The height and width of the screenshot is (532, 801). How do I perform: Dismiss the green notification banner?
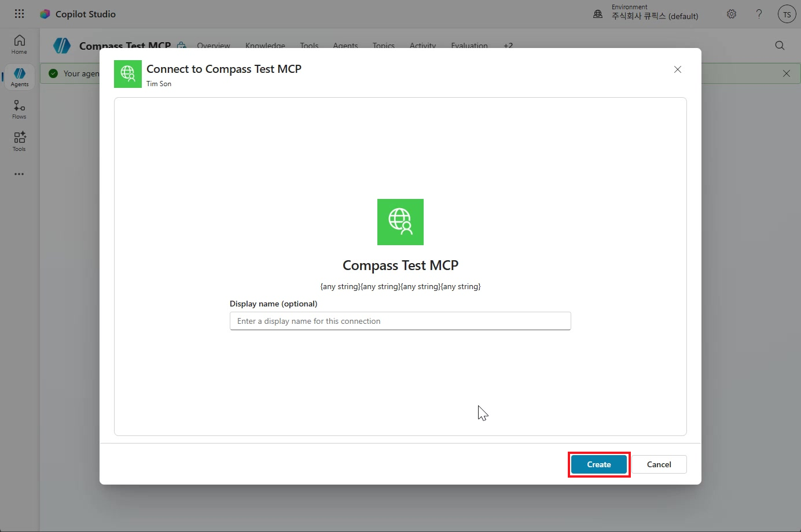[x=786, y=73]
